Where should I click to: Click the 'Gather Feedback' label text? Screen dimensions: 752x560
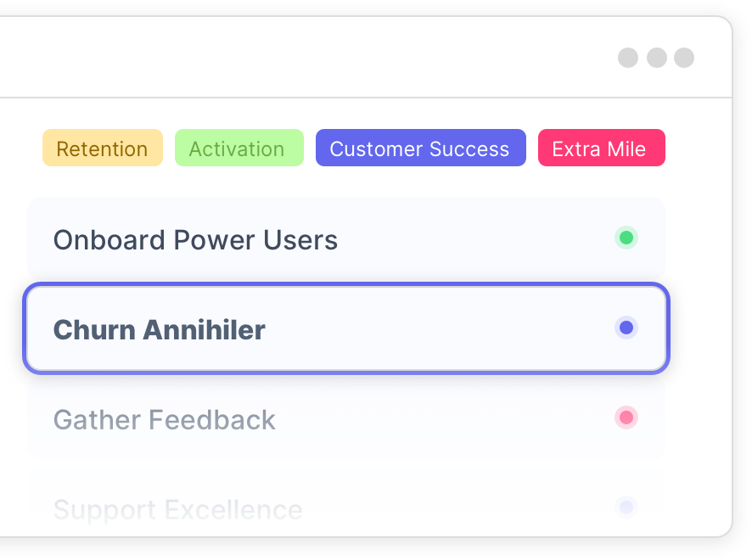pyautogui.click(x=165, y=420)
